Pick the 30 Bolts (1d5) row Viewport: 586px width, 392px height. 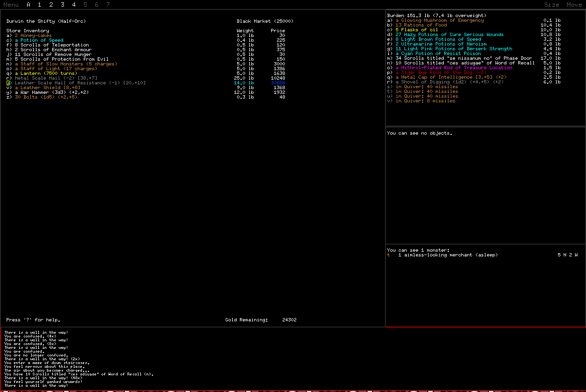[x=146, y=97]
